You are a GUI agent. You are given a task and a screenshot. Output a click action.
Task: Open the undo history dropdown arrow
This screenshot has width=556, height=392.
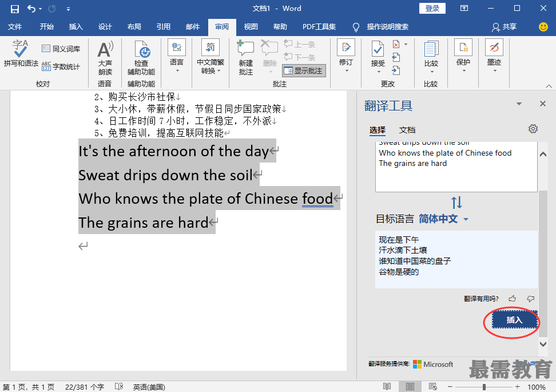41,9
